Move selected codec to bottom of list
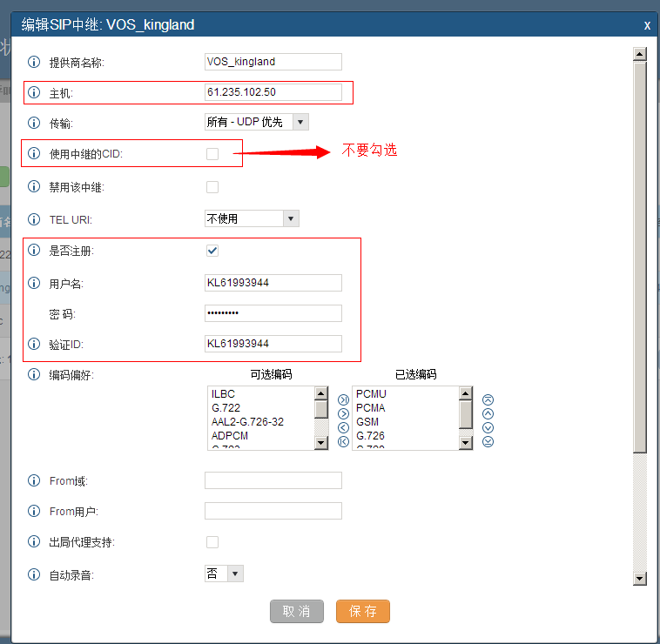 pyautogui.click(x=488, y=441)
